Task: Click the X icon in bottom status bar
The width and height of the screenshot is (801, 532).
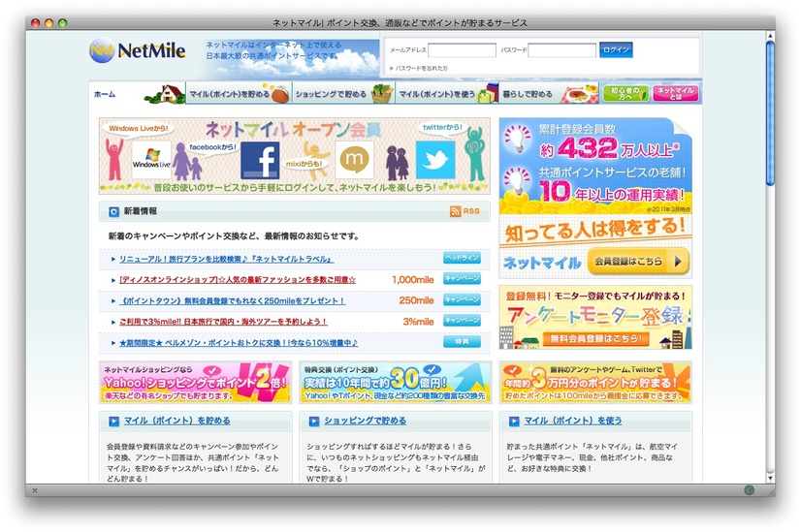Action: coord(35,490)
